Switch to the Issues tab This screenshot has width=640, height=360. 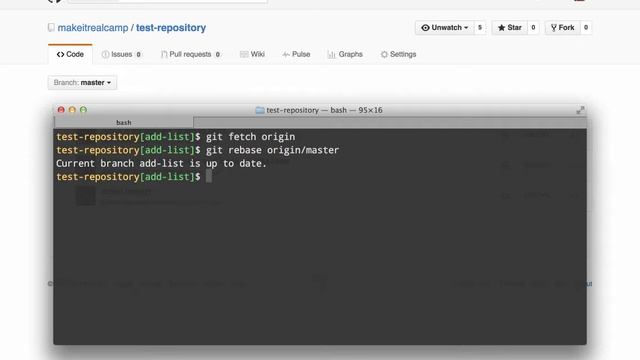(x=122, y=54)
